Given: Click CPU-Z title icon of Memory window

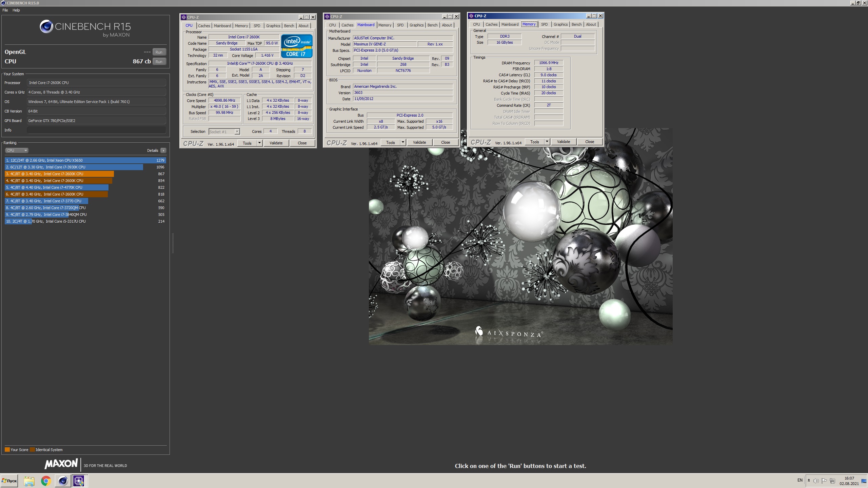Looking at the screenshot, I should click(x=471, y=16).
